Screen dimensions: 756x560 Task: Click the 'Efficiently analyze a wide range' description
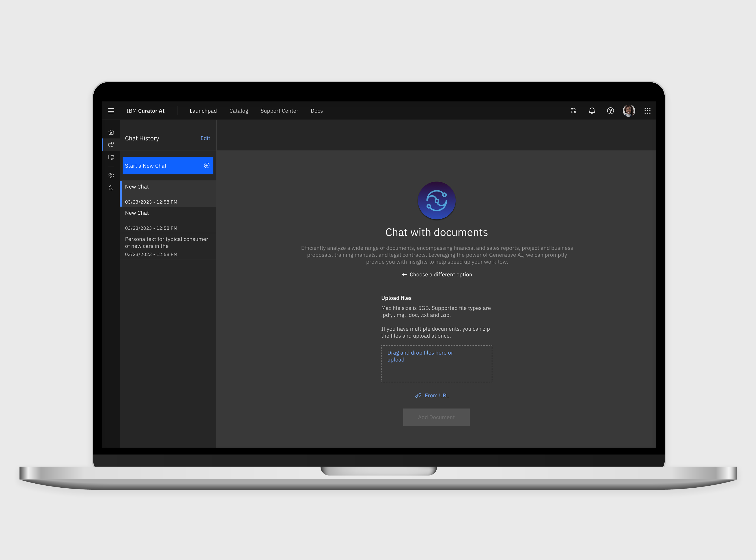click(x=437, y=255)
